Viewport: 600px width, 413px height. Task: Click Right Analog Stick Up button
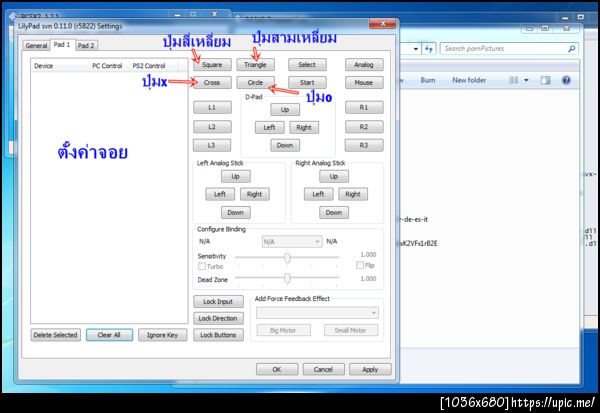334,176
